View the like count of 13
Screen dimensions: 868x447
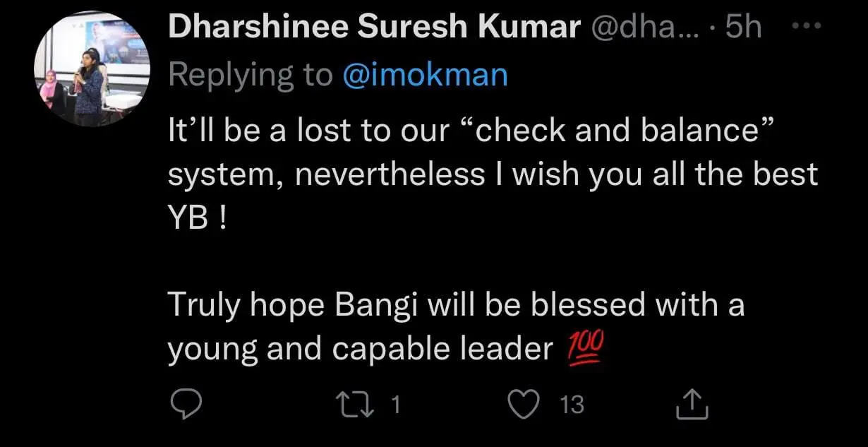point(572,405)
